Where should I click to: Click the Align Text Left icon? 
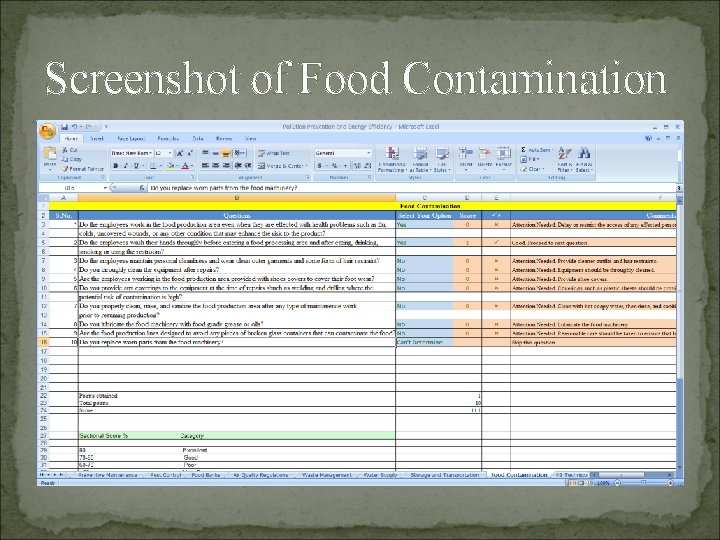(205, 165)
